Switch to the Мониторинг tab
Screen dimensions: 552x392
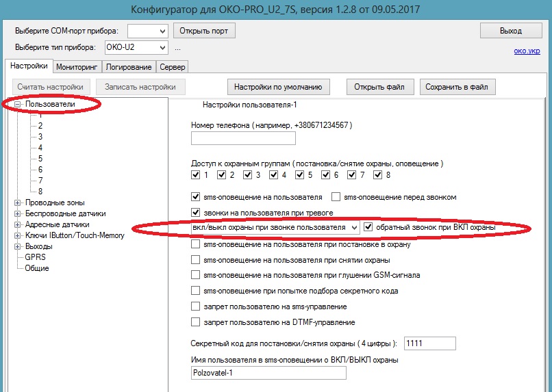click(77, 67)
